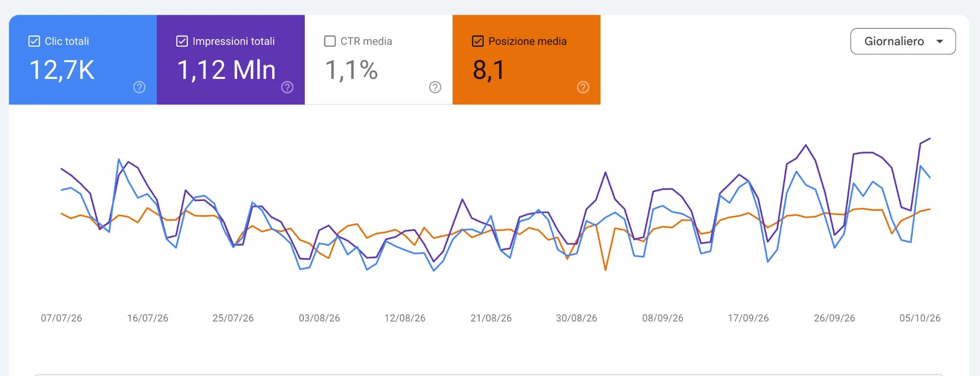The image size is (980, 376).
Task: Open the Giornaliero interval dropdown
Action: (x=903, y=41)
